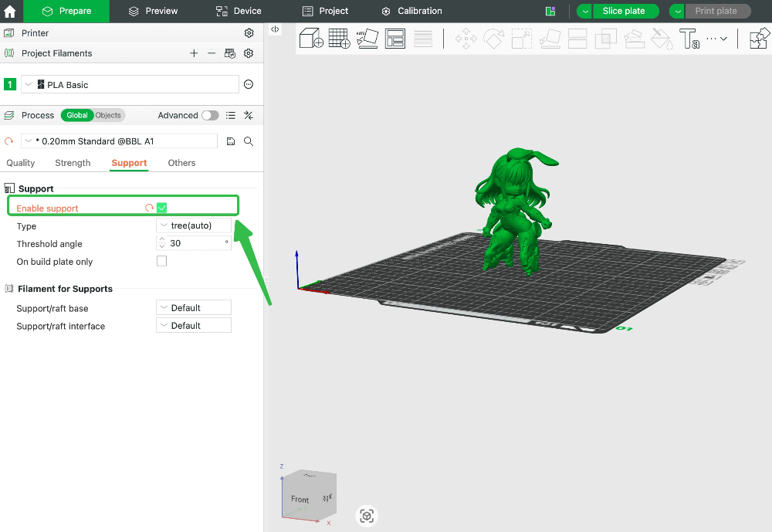Image resolution: width=772 pixels, height=532 pixels.
Task: Uncheck the Enable support checkbox
Action: (161, 207)
